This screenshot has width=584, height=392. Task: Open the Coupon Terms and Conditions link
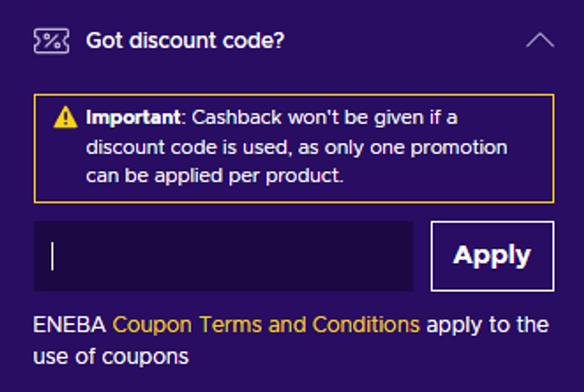click(x=266, y=324)
